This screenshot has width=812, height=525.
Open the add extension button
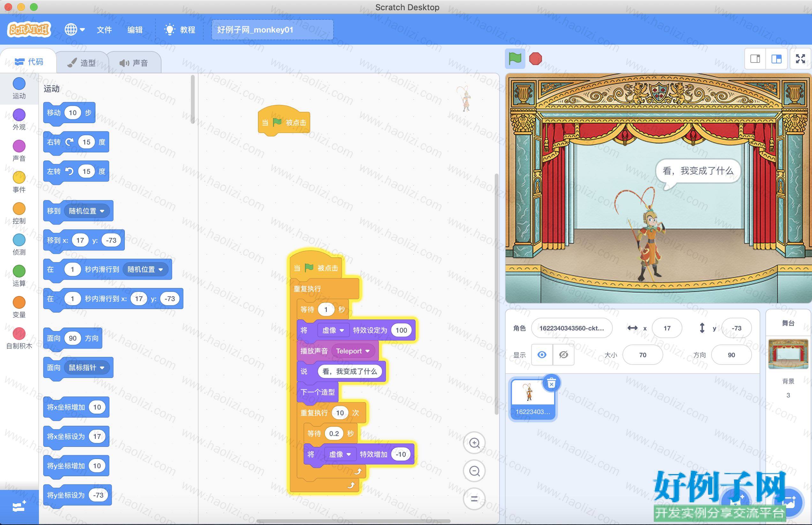(x=19, y=507)
